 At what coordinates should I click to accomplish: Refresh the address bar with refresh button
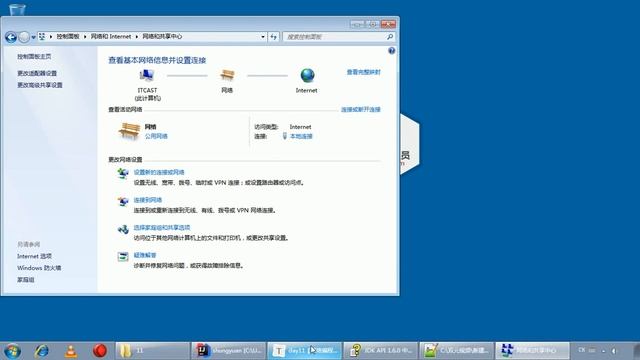(273, 37)
